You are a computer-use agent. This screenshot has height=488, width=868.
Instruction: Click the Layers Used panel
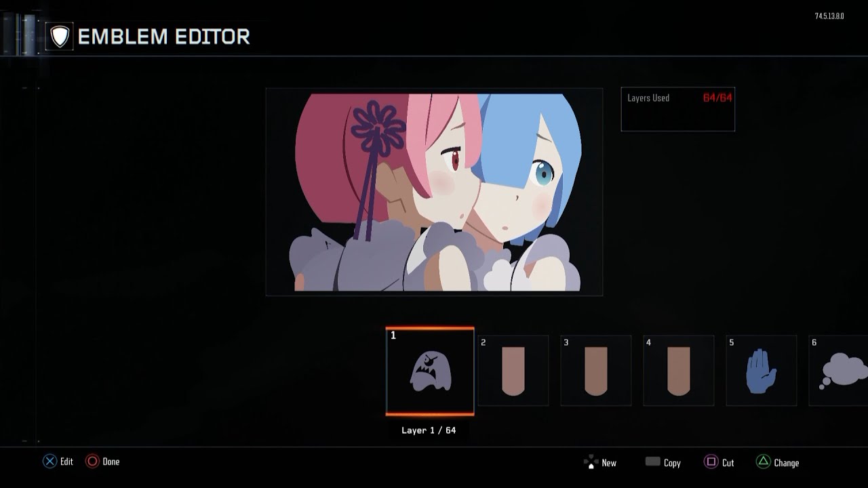[x=678, y=109]
